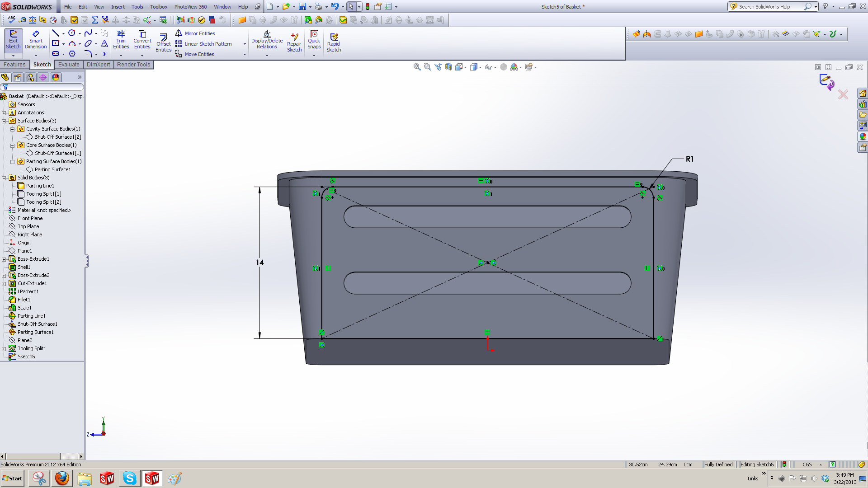The height and width of the screenshot is (488, 868).
Task: Switch to the DimXpert tab
Action: [98, 65]
